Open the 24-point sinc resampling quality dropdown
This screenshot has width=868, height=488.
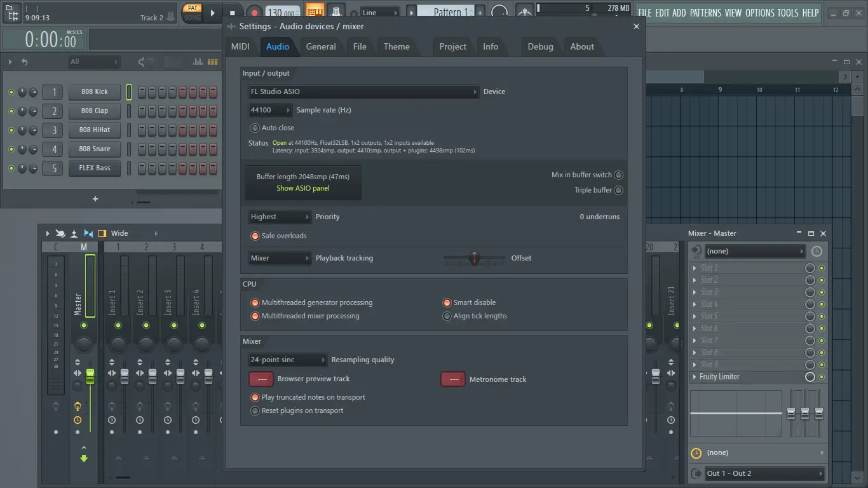287,360
